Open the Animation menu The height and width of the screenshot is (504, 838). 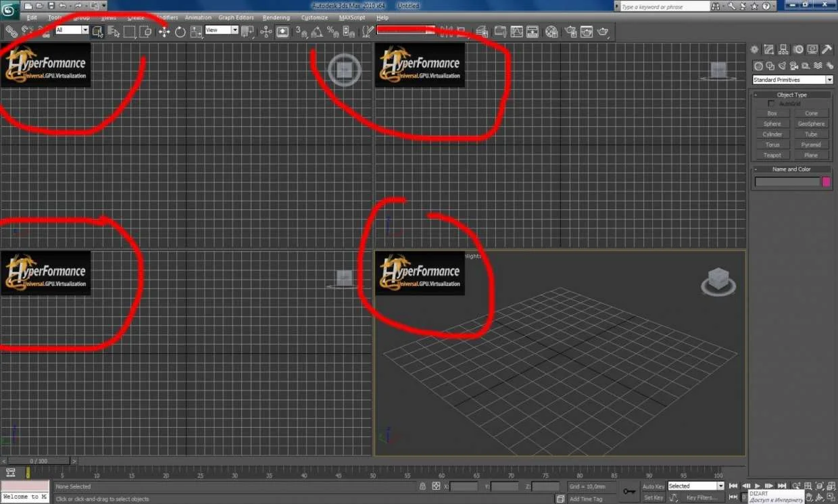[198, 18]
